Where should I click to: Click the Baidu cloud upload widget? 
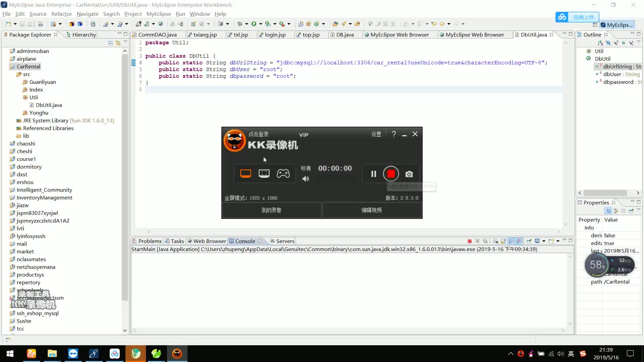(577, 17)
